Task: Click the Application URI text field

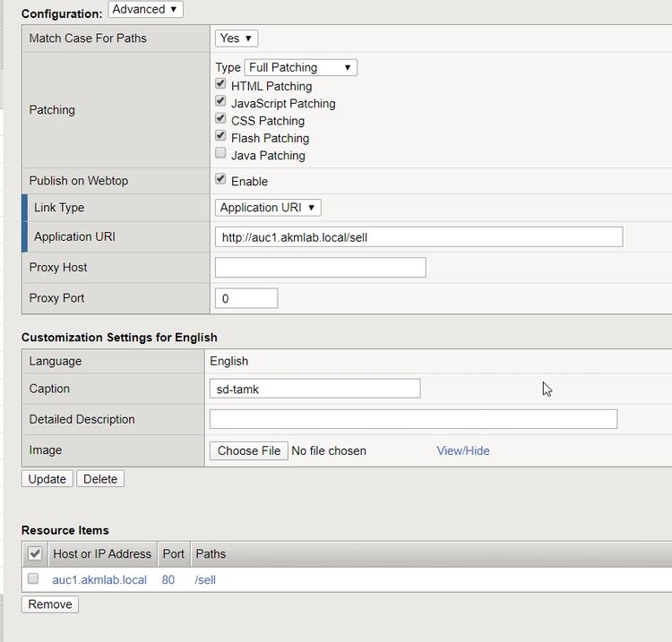Action: pos(418,237)
